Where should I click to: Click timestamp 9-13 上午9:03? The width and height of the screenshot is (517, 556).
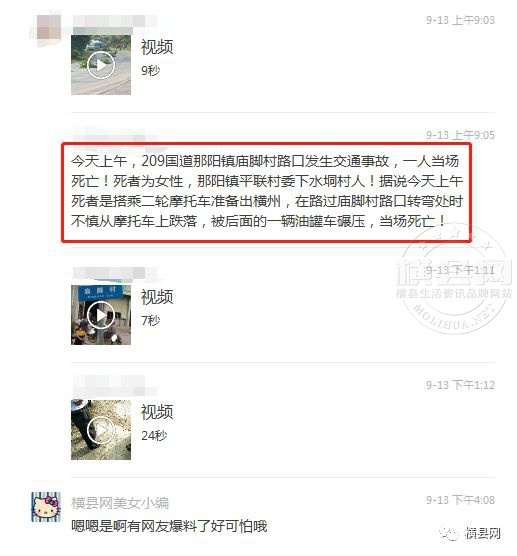point(460,20)
